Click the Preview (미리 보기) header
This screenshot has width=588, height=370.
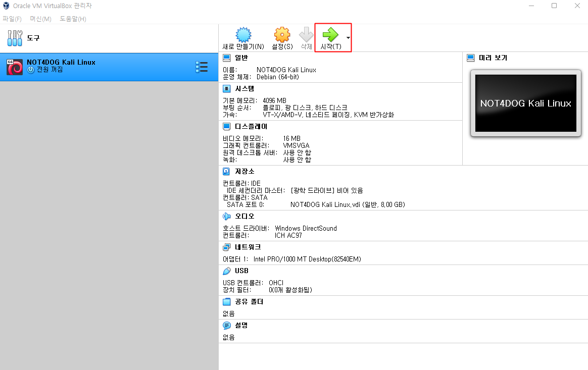point(493,58)
